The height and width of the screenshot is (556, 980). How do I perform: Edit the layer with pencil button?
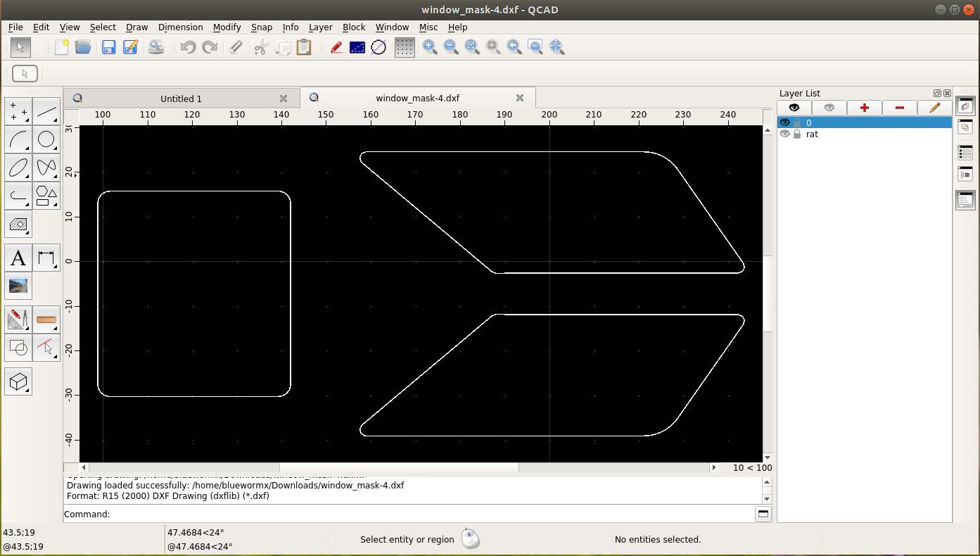935,108
